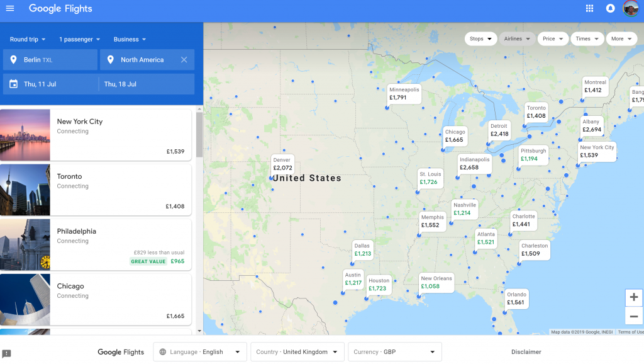Click the destination location pin icon
This screenshot has height=364, width=644.
pos(111,60)
